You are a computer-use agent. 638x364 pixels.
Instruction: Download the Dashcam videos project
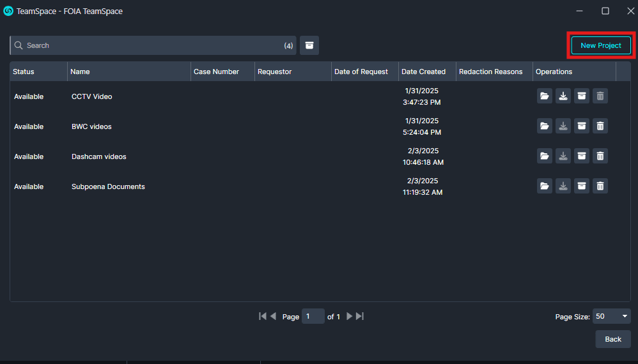(x=563, y=156)
